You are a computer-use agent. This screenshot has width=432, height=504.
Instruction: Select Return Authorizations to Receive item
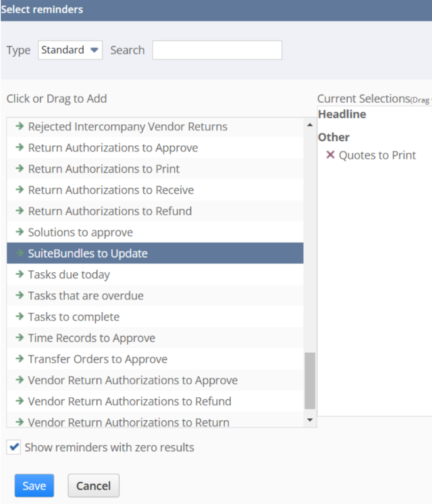click(x=110, y=191)
